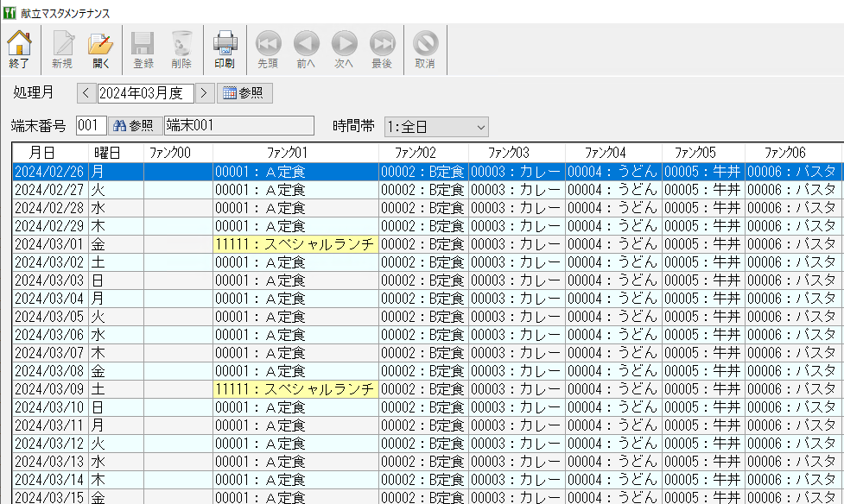Click the ﾌｧﾝｸ06 column header

click(793, 153)
